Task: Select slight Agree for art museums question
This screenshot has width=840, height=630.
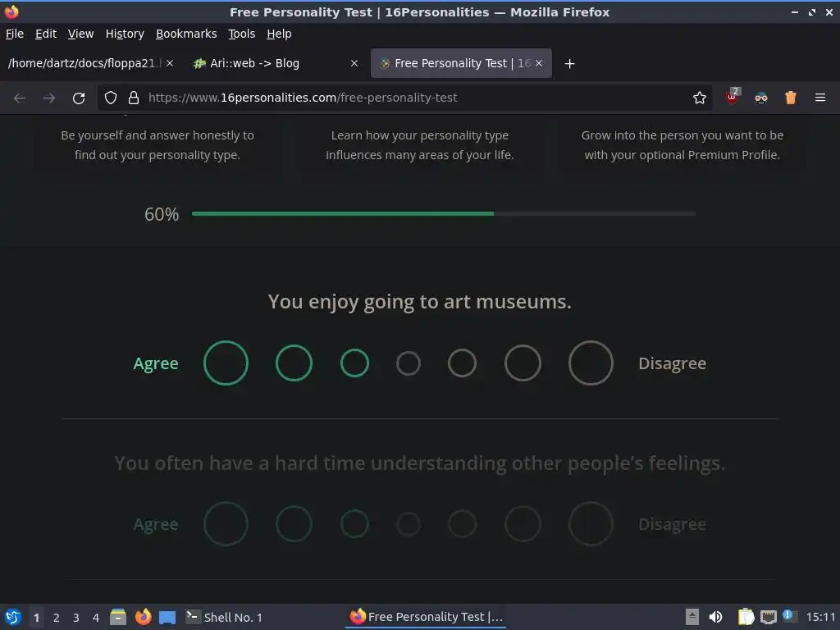Action: tap(354, 363)
